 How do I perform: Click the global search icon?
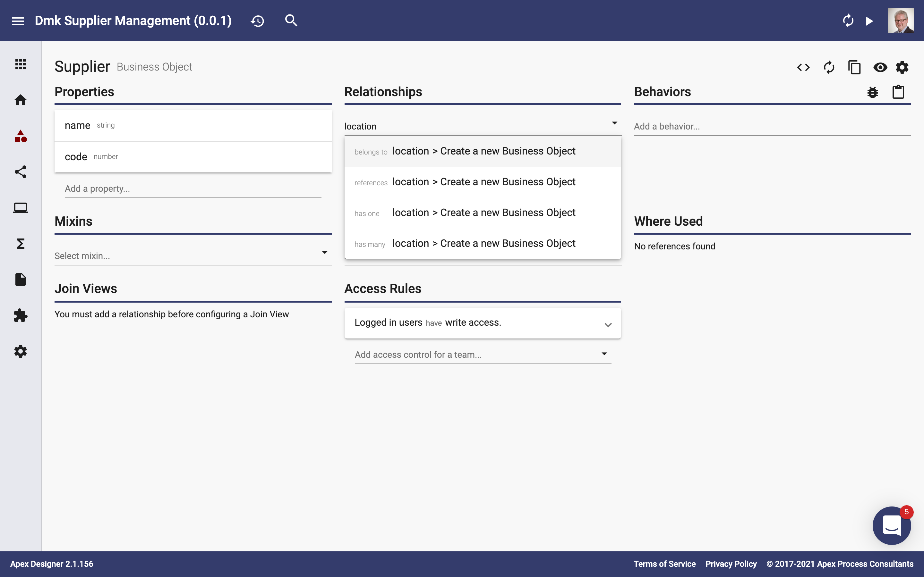(x=291, y=21)
